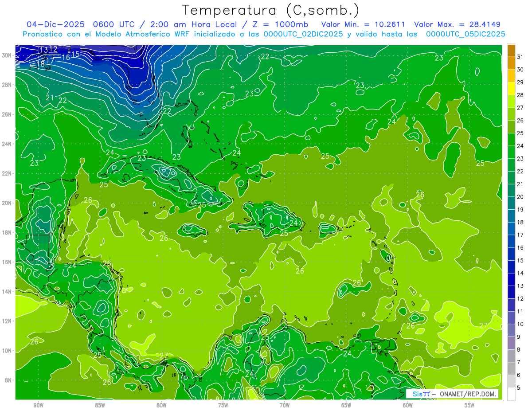Click the "70W" longitude axis label
This screenshot has width=532, height=411.
(x=285, y=405)
